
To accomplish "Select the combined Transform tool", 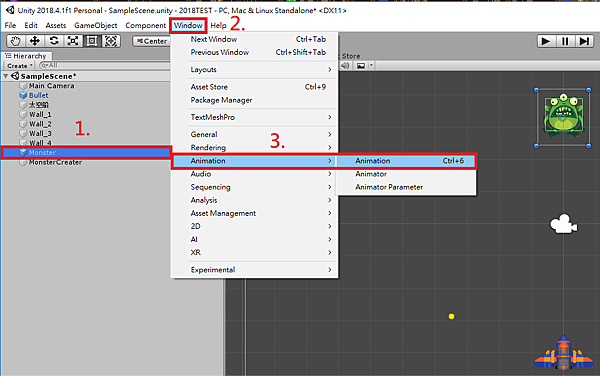I will tap(111, 41).
